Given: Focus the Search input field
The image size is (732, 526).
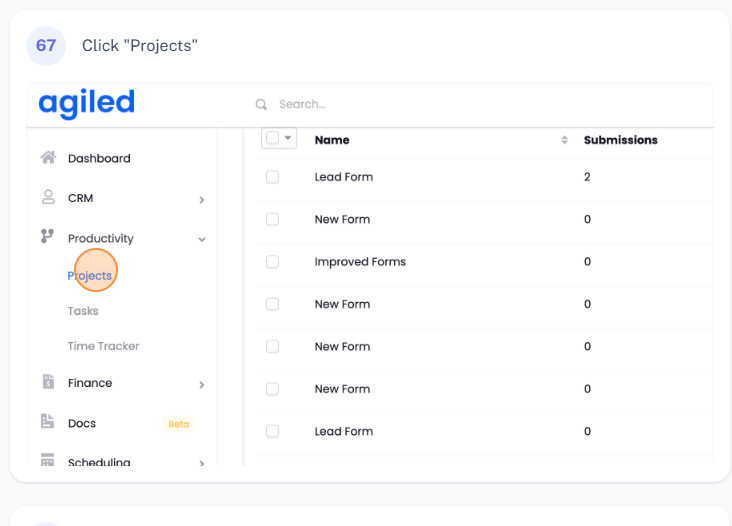Looking at the screenshot, I should coord(400,104).
